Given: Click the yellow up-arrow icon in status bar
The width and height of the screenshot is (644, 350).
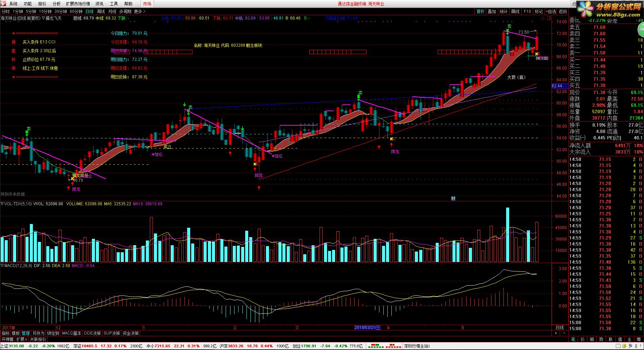Looking at the screenshot, I should point(624,346).
